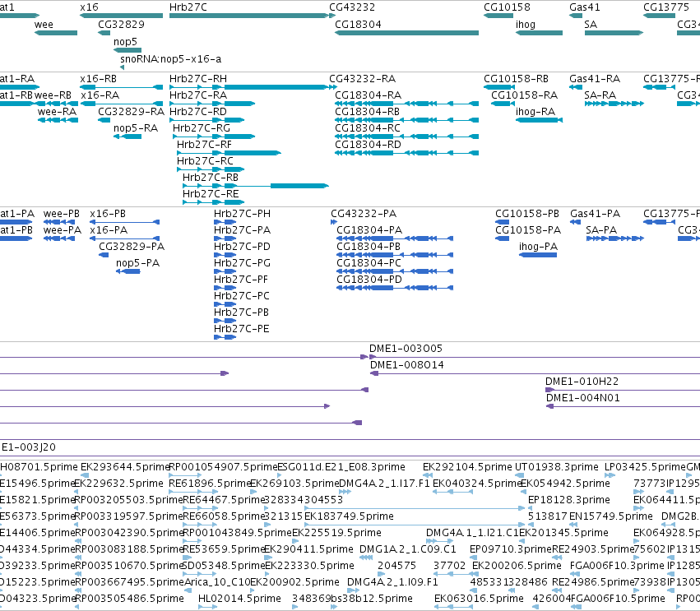Select the CG18304-PD protein label
The width and height of the screenshot is (700, 611).
coord(369,280)
